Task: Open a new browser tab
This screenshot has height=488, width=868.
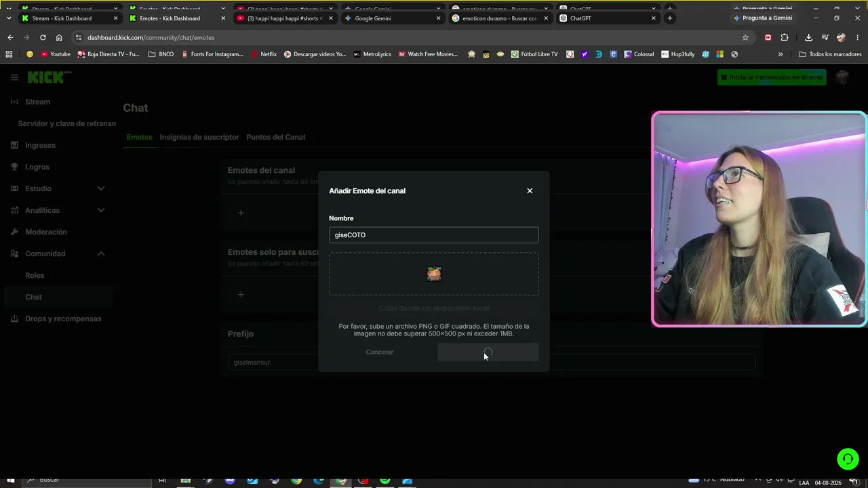Action: tap(670, 18)
